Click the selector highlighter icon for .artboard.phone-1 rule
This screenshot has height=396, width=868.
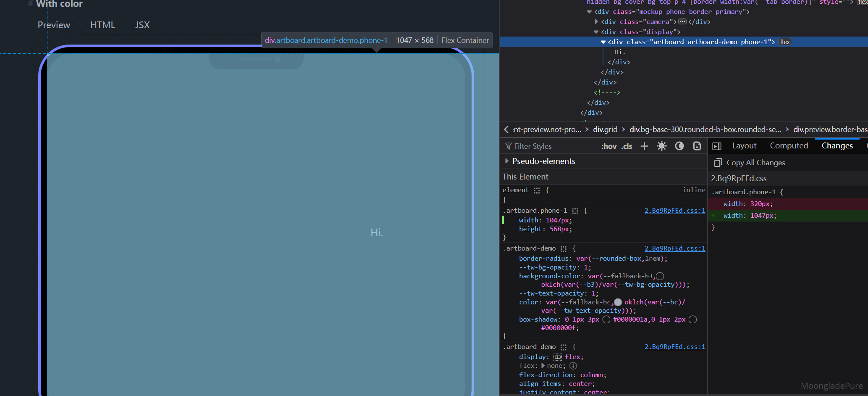(575, 211)
